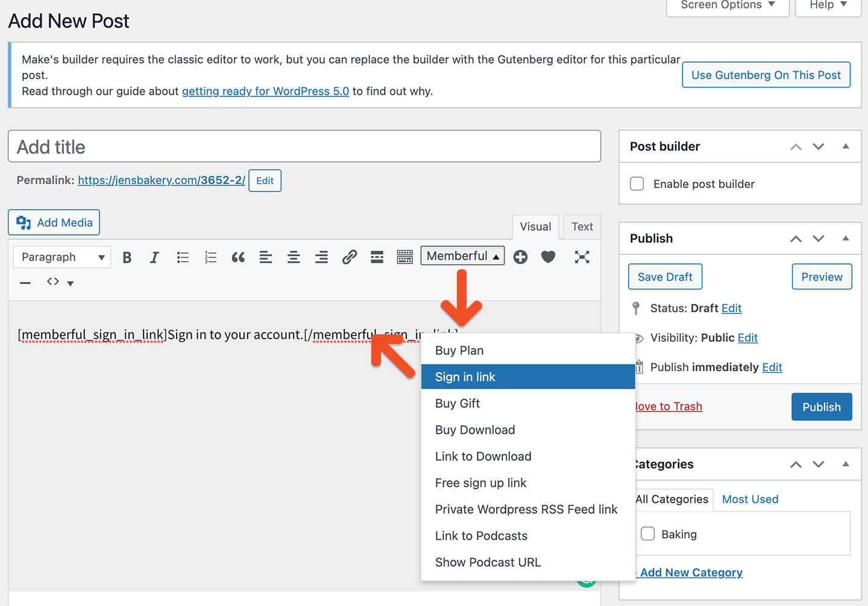Choose Buy Plan from Memberful menu
This screenshot has height=606, width=868.
(528, 351)
